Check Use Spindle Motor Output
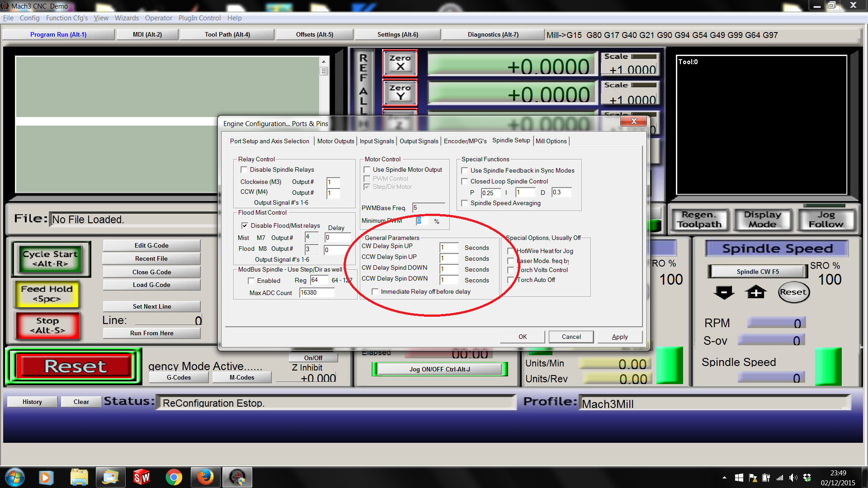The width and height of the screenshot is (868, 488). pyautogui.click(x=367, y=170)
